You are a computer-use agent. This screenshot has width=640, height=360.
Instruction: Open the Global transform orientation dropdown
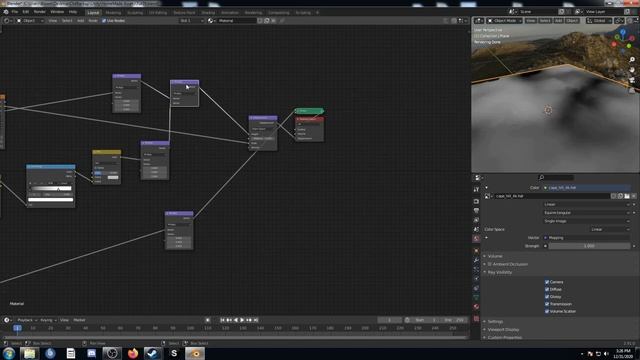click(x=599, y=20)
